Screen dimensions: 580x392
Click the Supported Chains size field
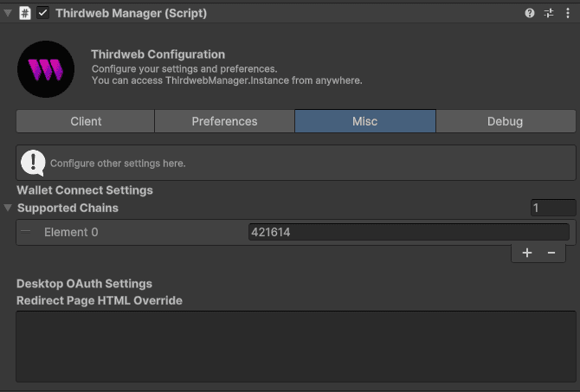[553, 208]
